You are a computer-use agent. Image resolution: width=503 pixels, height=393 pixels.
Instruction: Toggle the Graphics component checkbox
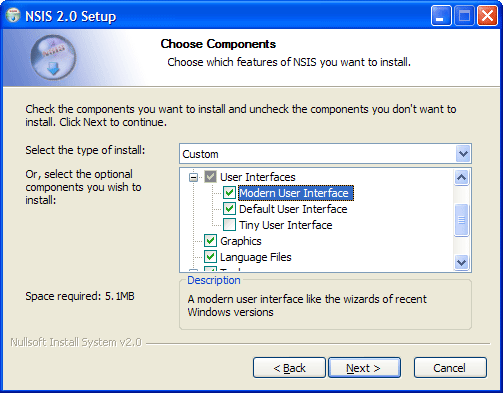coord(210,241)
